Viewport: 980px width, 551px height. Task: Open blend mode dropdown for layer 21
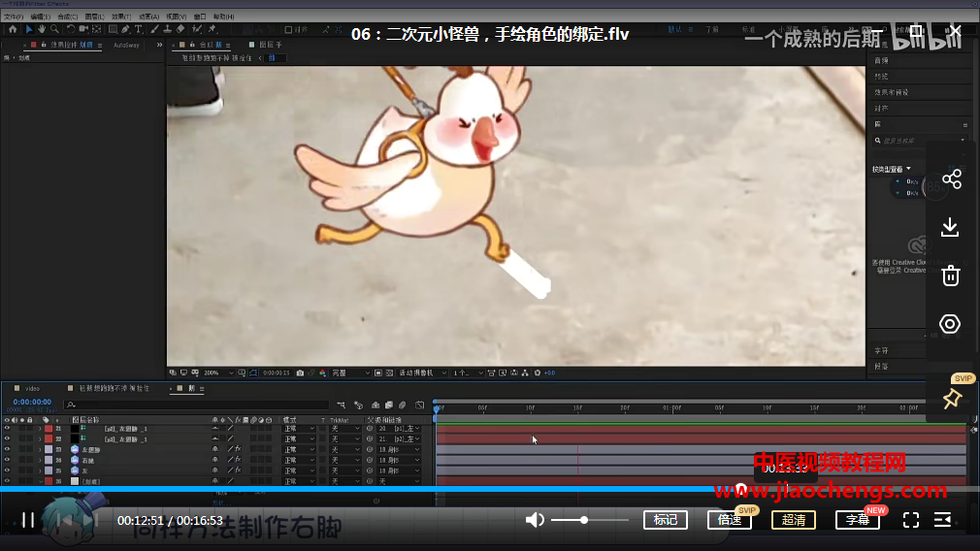[300, 429]
